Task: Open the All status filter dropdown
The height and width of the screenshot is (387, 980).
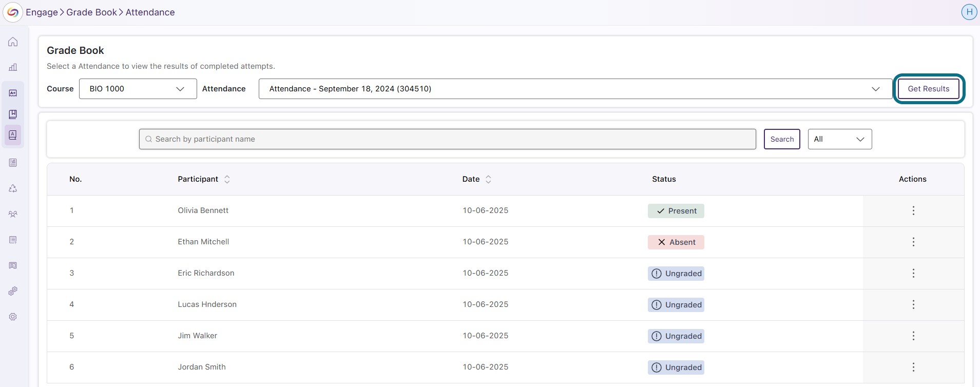Action: (840, 139)
